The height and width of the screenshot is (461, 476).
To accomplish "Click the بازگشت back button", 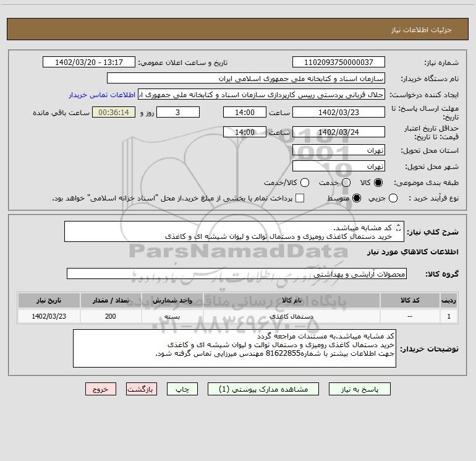I will 142,389.
